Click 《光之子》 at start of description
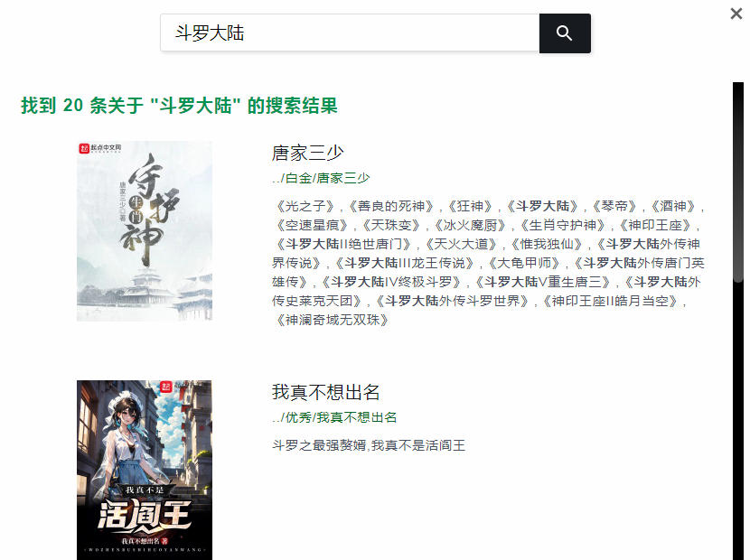Screen dimensions: 750x560 [305, 207]
